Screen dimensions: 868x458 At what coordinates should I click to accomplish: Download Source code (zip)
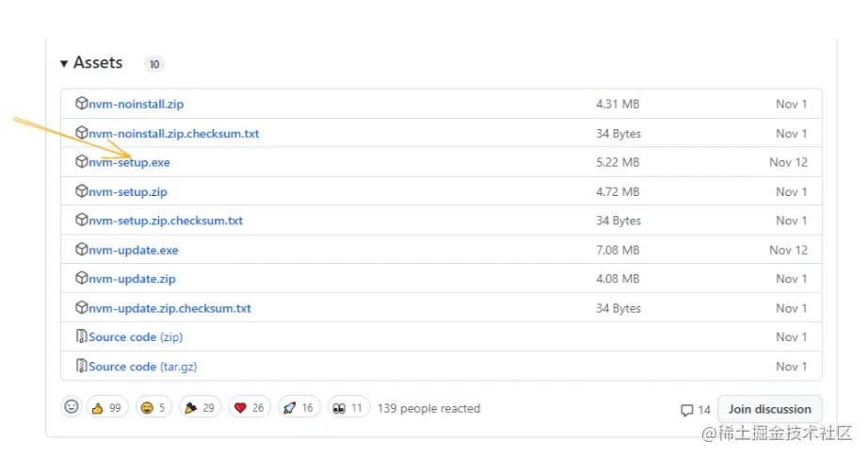tap(136, 336)
